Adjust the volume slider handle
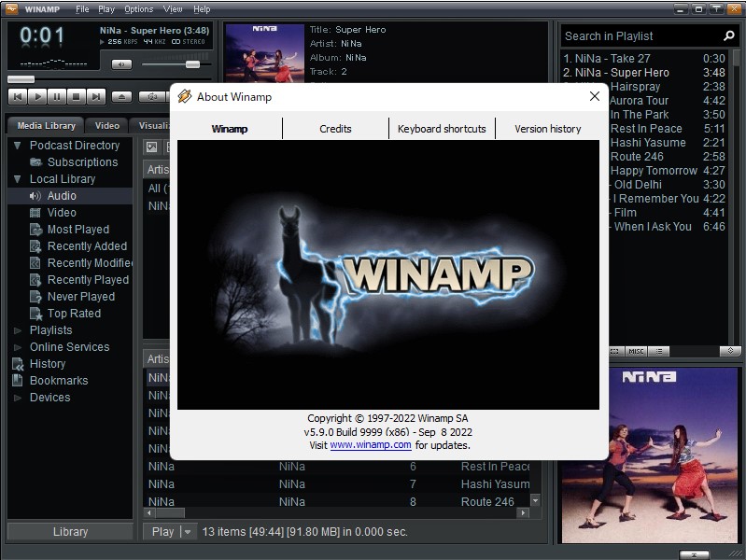This screenshot has height=560, width=746. tap(192, 64)
